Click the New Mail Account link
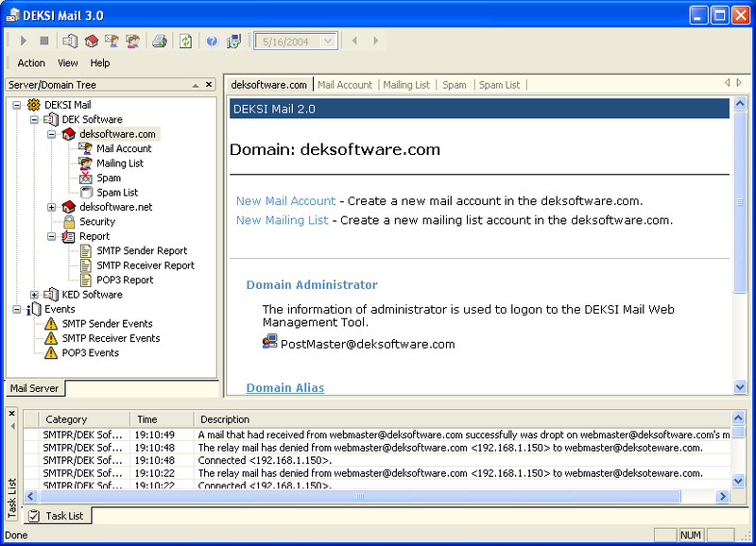Viewport: 756px width, 546px height. pyautogui.click(x=285, y=201)
